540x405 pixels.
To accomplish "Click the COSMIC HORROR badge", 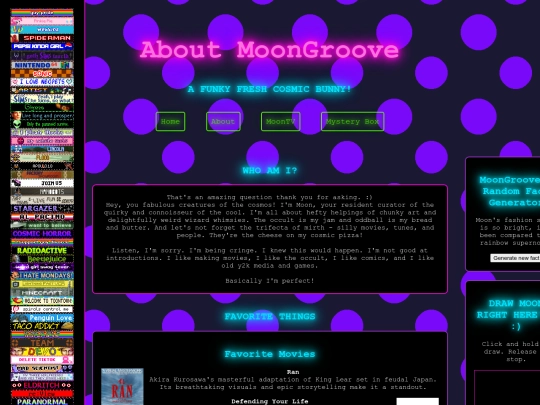I will (42, 233).
